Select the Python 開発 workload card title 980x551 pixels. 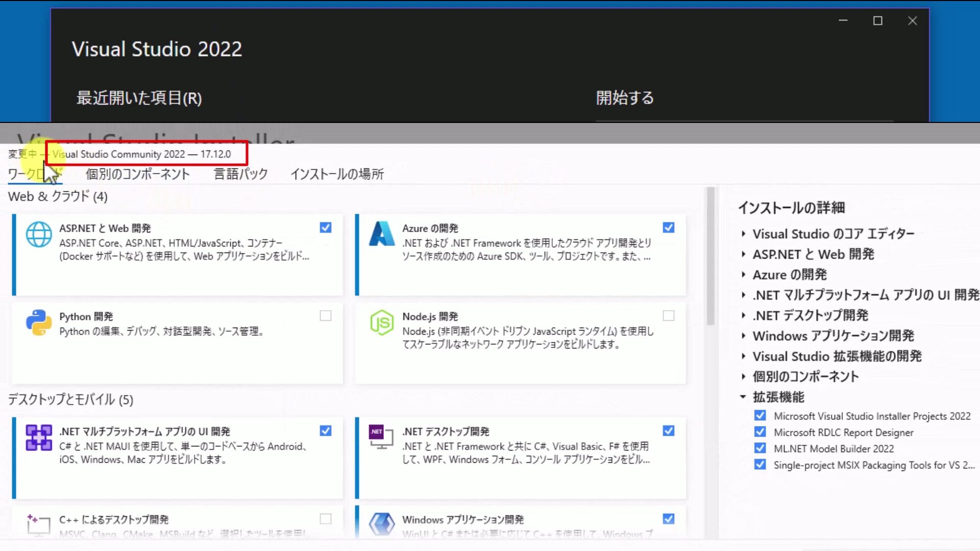tap(86, 316)
